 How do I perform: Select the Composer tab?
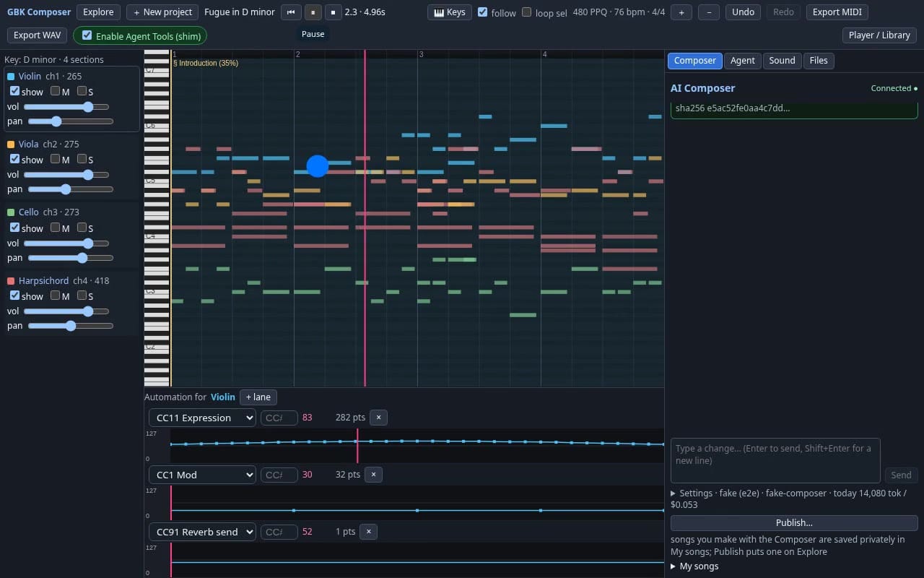pos(695,61)
